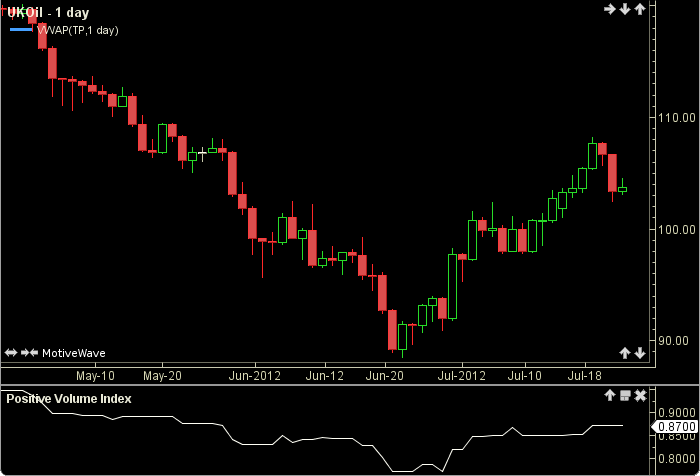
Task: Compress the time axis with the inward arrows
Action: tap(29, 353)
